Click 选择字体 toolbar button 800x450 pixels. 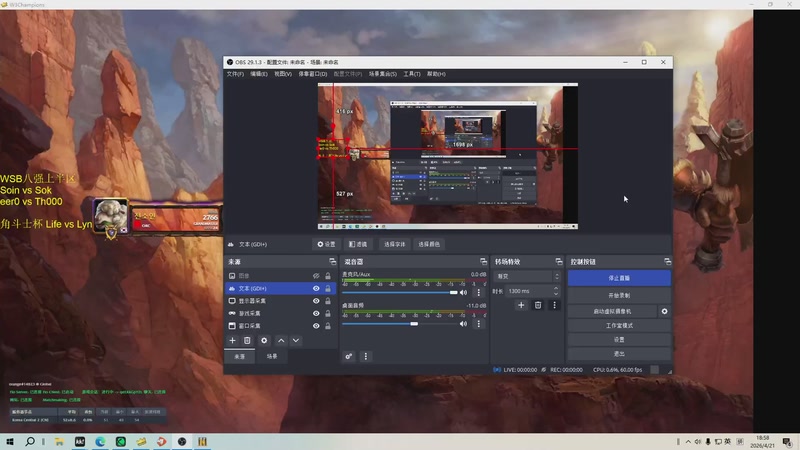pyautogui.click(x=395, y=244)
